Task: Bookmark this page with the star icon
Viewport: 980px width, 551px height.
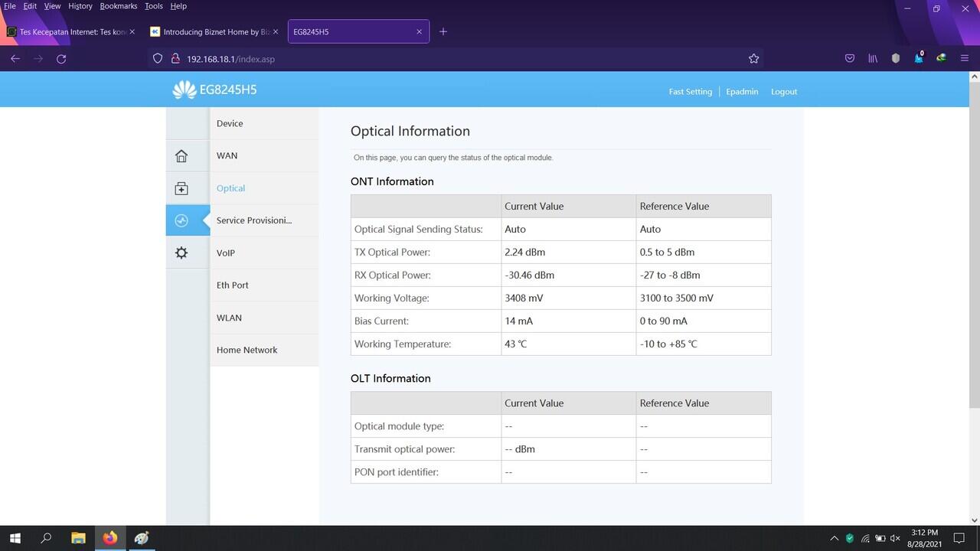Action: 753,59
